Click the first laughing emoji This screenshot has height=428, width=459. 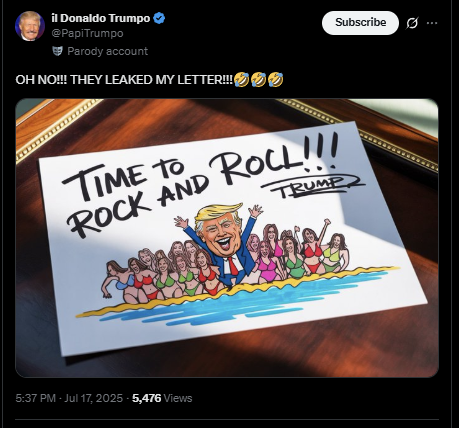[x=241, y=80]
